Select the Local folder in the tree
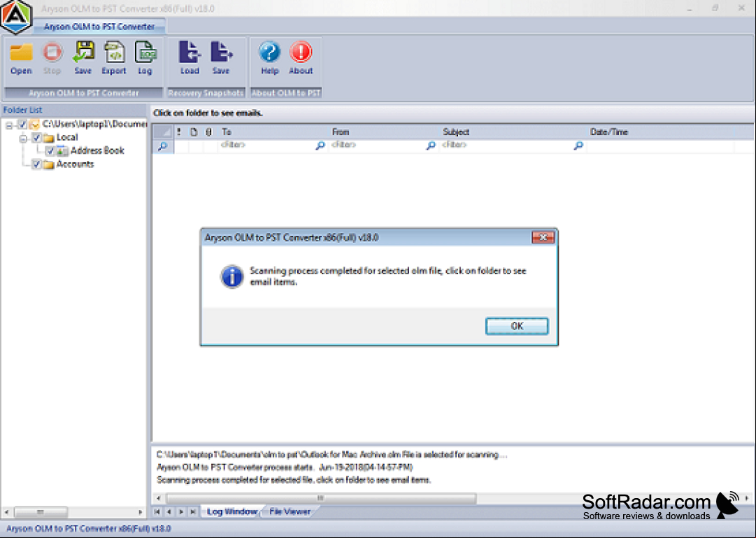Viewport: 756px width, 538px height. (67, 137)
